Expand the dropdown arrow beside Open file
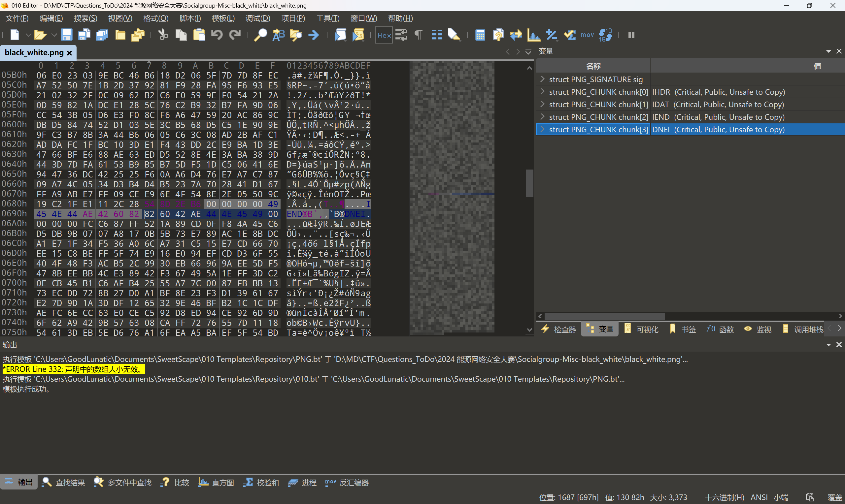Screen dimensions: 845x504 point(54,35)
